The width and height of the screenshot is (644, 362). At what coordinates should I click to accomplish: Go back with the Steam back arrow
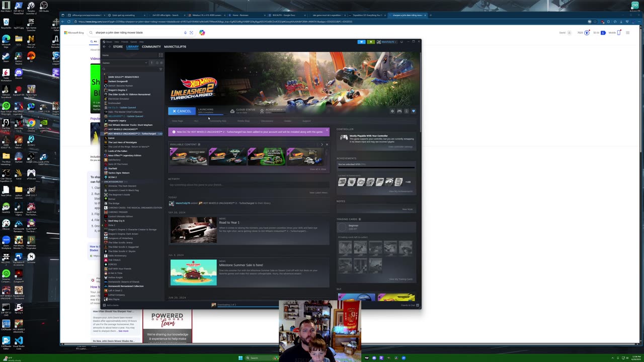coord(104,47)
